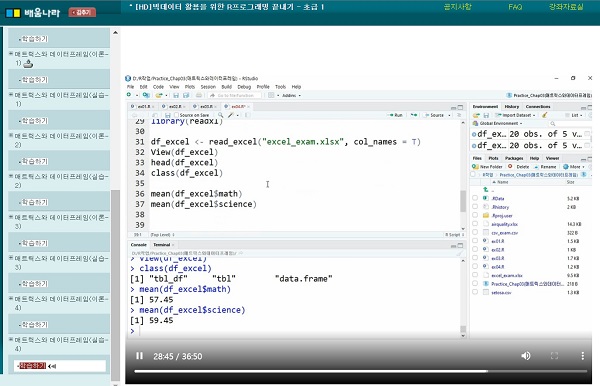Open the 강좌자료실 link in header
Viewport: 600px width, 386px height.
pyautogui.click(x=566, y=7)
